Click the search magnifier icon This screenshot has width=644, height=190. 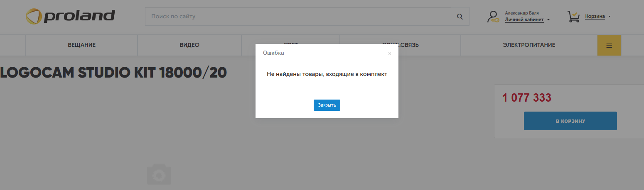(460, 17)
